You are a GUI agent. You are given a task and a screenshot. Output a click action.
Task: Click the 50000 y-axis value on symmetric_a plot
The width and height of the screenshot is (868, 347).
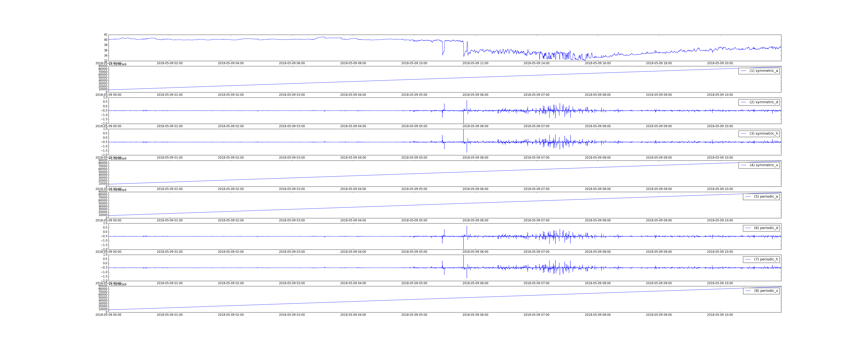103,78
